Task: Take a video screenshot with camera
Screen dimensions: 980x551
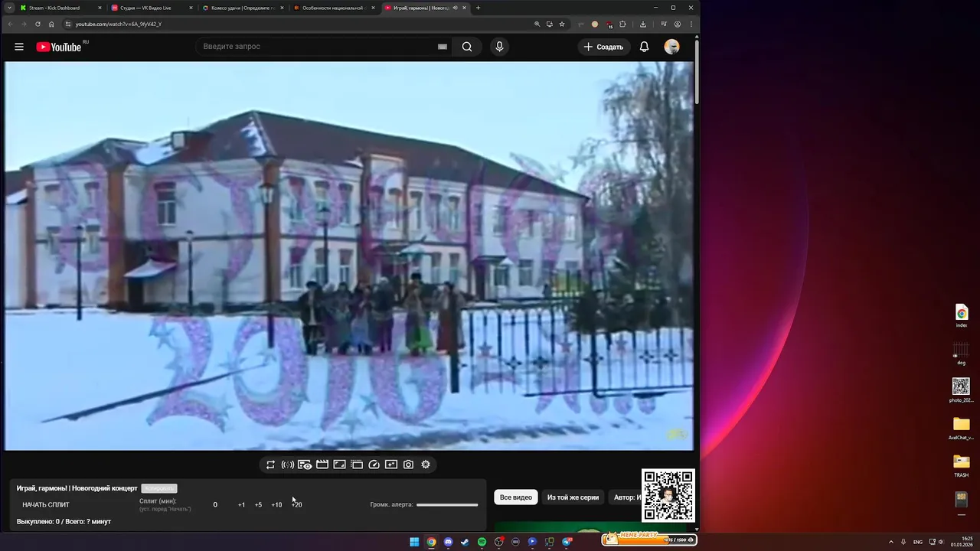Action: pos(408,465)
